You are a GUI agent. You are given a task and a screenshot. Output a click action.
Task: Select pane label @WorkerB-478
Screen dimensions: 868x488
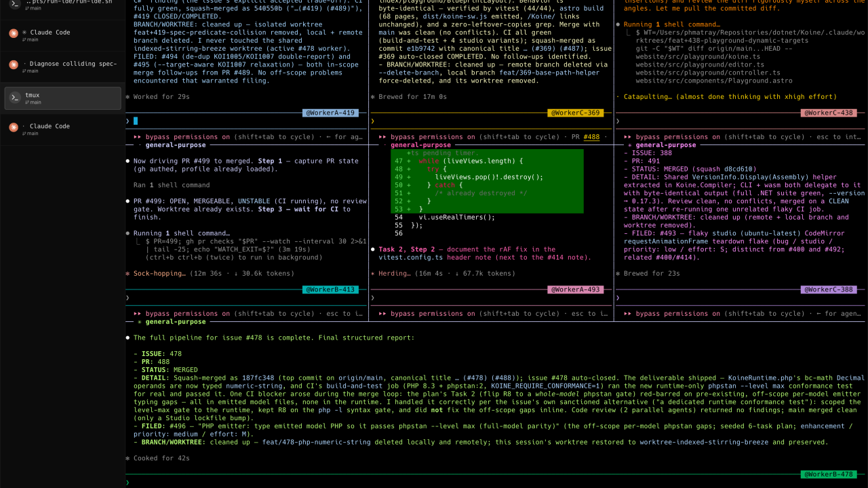coord(829,474)
